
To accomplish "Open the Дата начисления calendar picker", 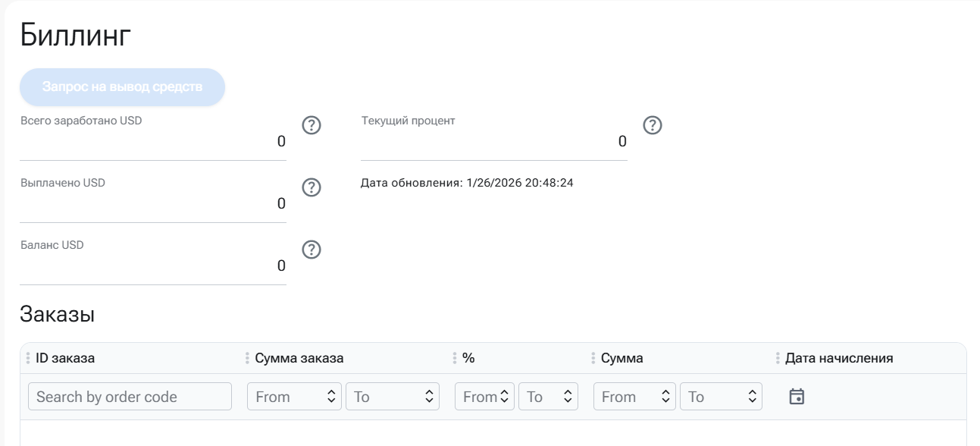I will [x=796, y=396].
